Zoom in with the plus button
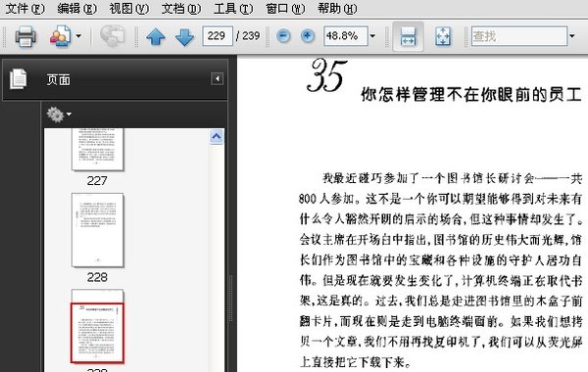 pos(308,36)
